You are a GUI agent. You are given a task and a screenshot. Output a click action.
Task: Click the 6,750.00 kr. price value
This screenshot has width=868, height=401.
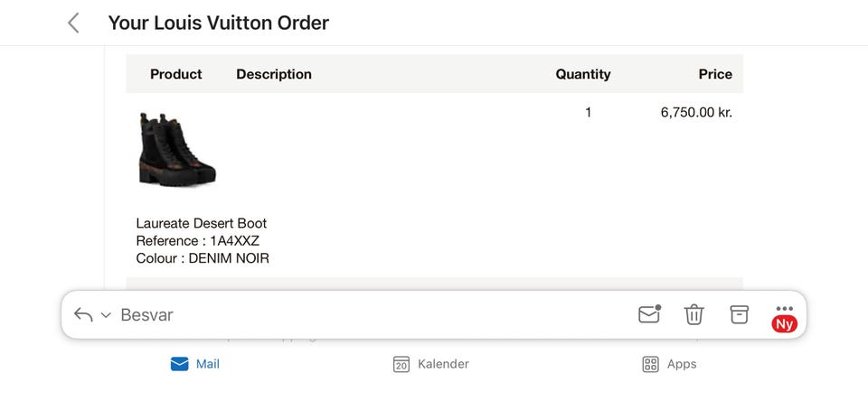point(696,113)
